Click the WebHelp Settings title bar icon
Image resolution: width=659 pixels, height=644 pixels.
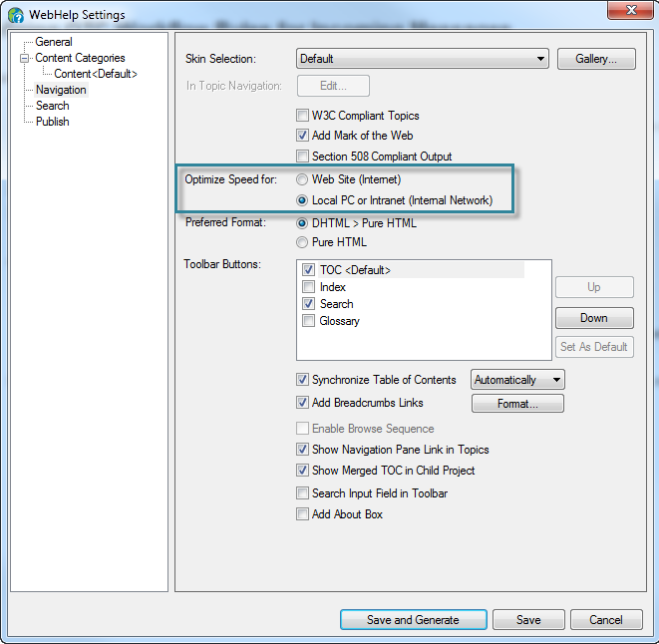point(16,15)
